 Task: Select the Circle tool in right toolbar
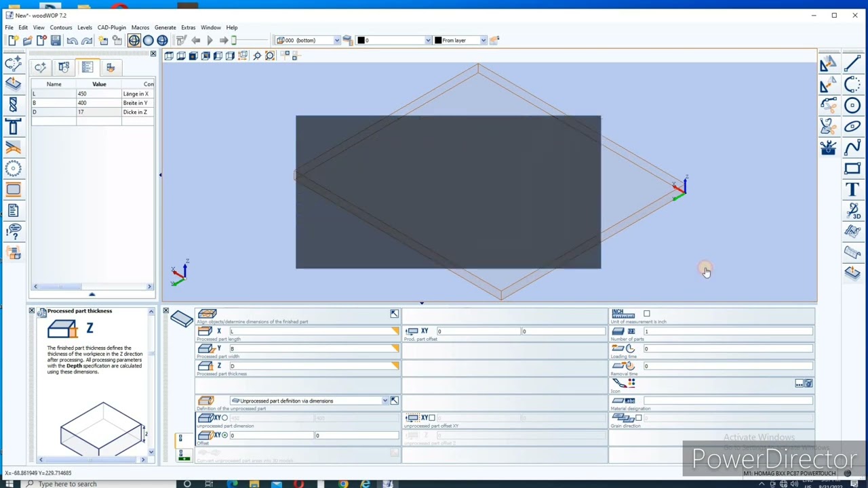852,105
